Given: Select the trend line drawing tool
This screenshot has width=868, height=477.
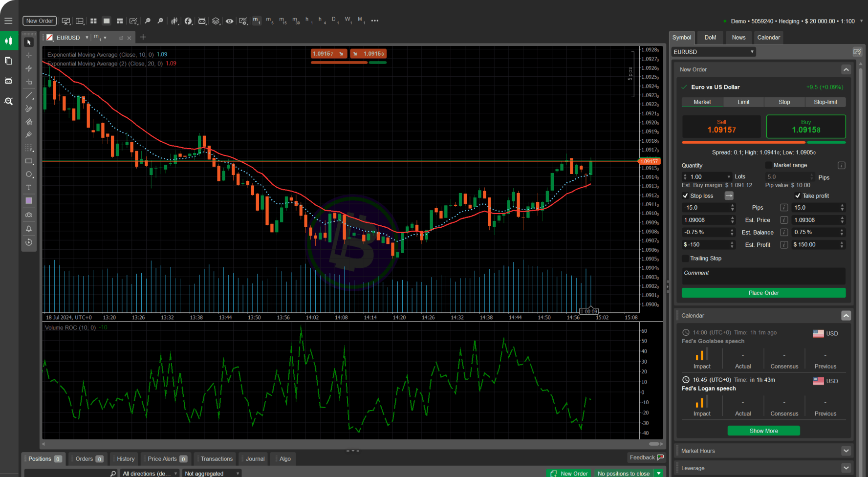Looking at the screenshot, I should coord(29,95).
